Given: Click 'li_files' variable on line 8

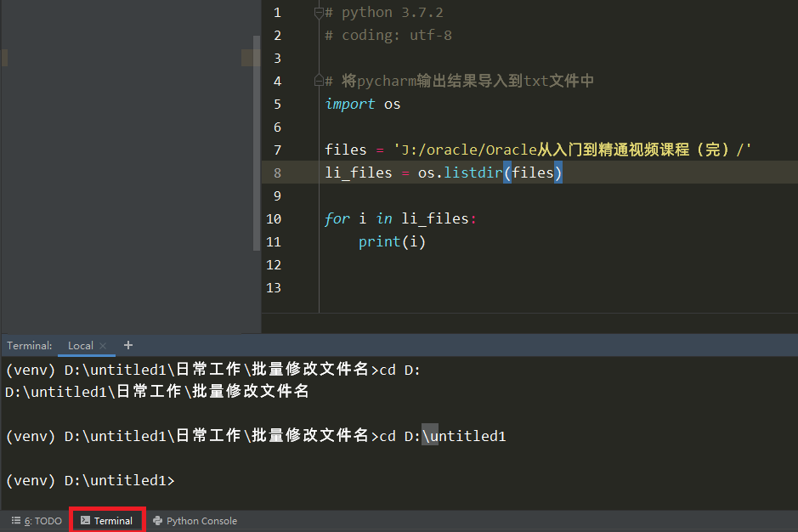Looking at the screenshot, I should (x=359, y=173).
